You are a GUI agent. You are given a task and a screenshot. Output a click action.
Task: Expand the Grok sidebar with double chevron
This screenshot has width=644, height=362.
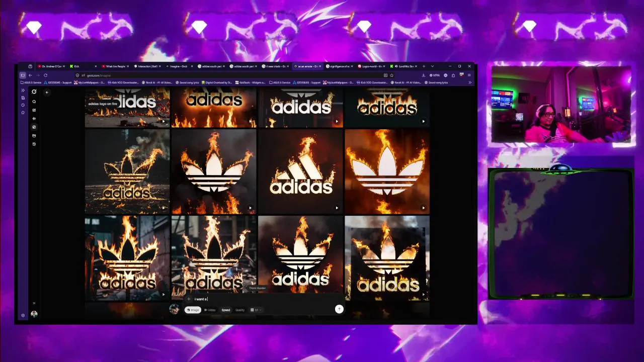pos(34,303)
